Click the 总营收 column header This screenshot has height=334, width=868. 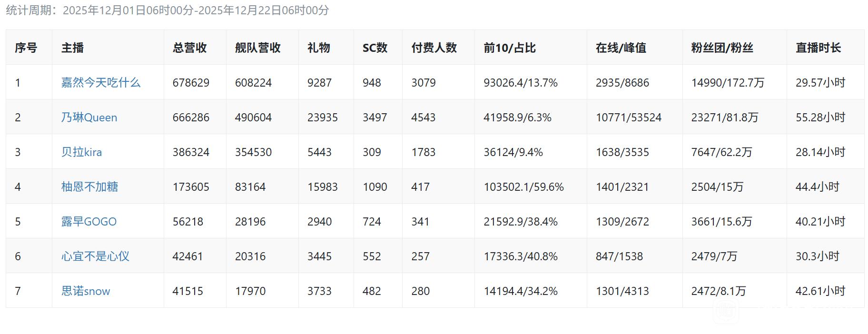tap(189, 48)
